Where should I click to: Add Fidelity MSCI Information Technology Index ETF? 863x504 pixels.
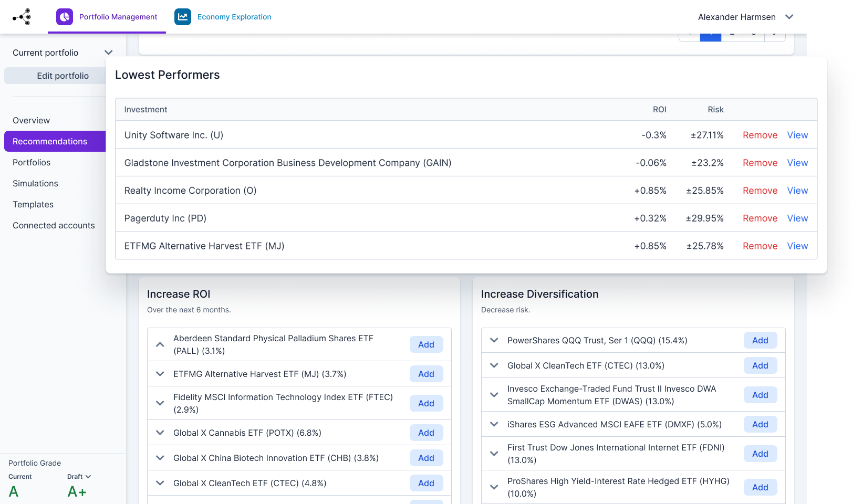[426, 403]
